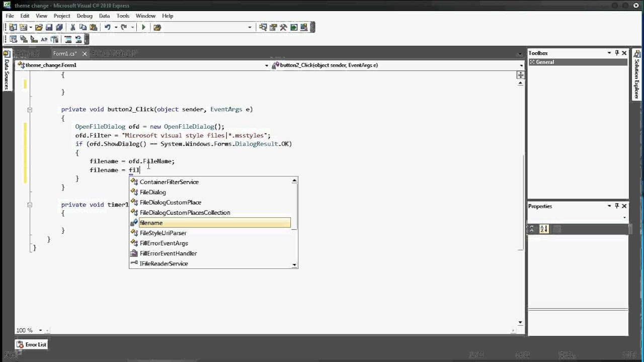This screenshot has width=644, height=362.
Task: Open the Properties object selector dropdown
Action: click(624, 218)
